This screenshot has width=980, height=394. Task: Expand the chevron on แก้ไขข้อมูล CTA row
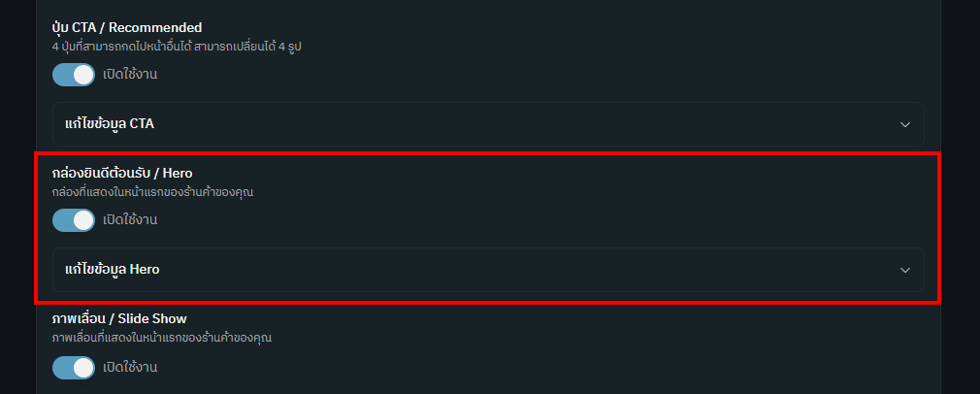point(904,124)
